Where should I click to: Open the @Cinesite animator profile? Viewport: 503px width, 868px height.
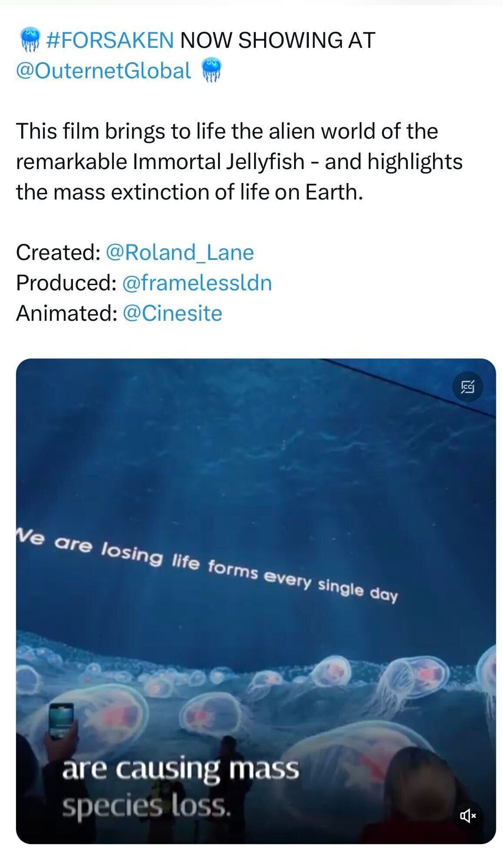point(172,313)
